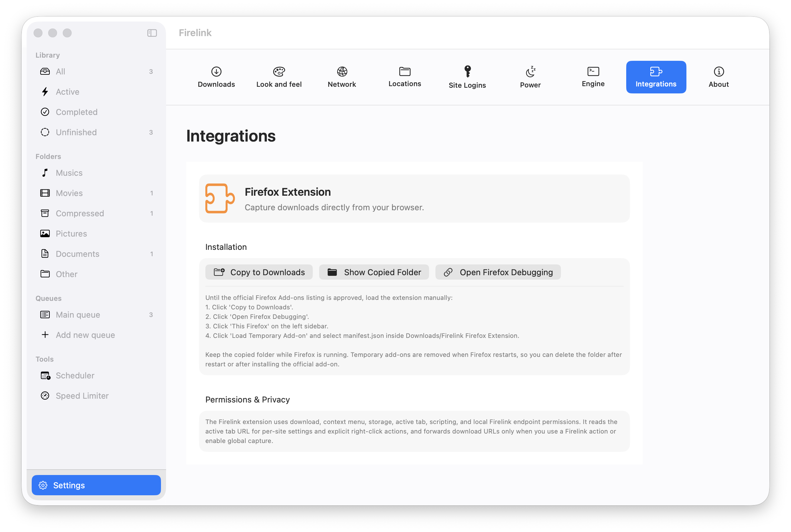Toggle the sidebar panel icon
The width and height of the screenshot is (791, 532).
pyautogui.click(x=152, y=33)
